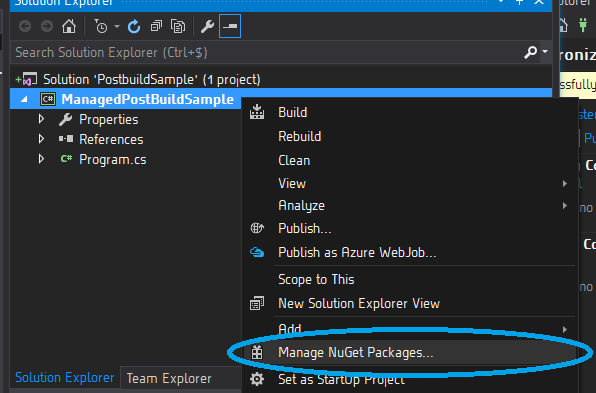Screen dimensions: 596x393
Task: Click the search magnifier icon
Action: click(531, 52)
